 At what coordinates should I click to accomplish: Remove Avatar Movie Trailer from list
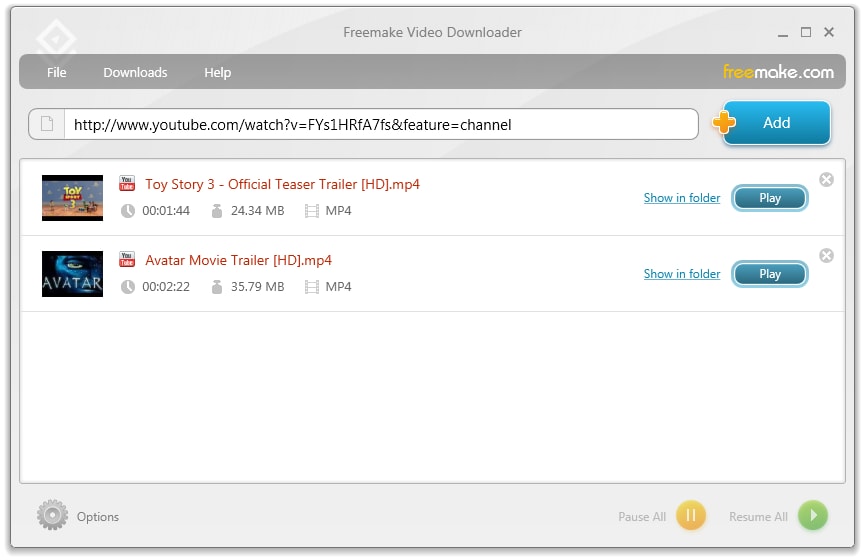click(826, 255)
